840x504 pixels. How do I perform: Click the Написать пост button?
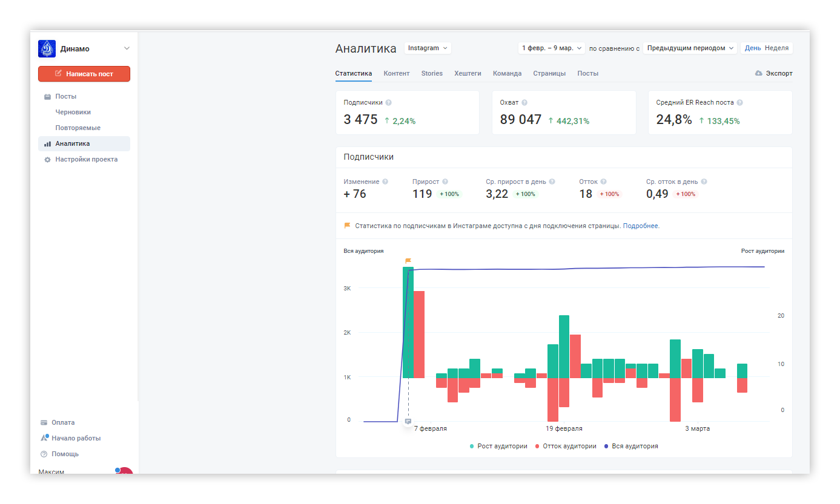(x=84, y=74)
